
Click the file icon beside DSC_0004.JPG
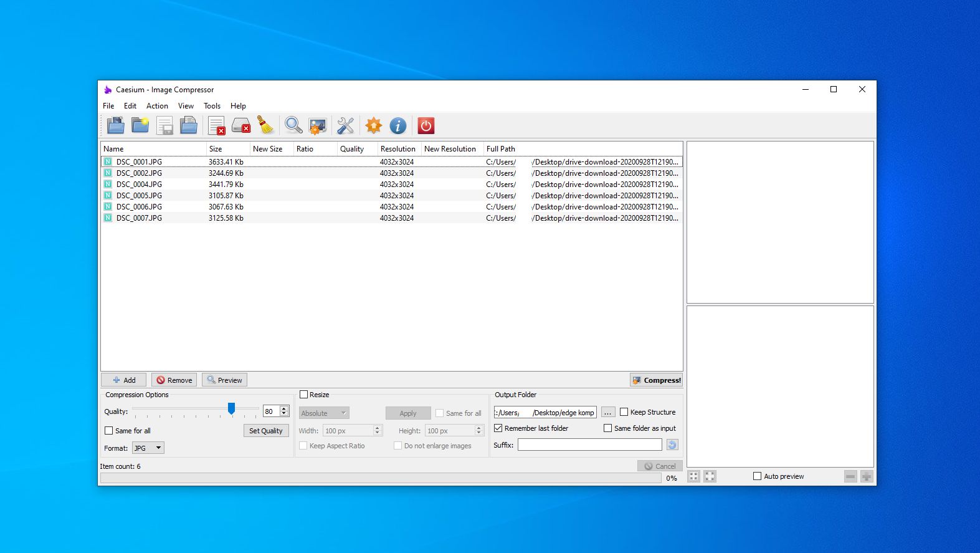point(108,185)
